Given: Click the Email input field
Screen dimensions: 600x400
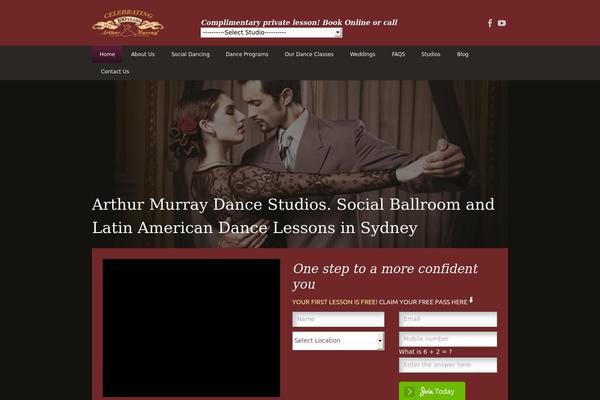Looking at the screenshot, I should 448,319.
